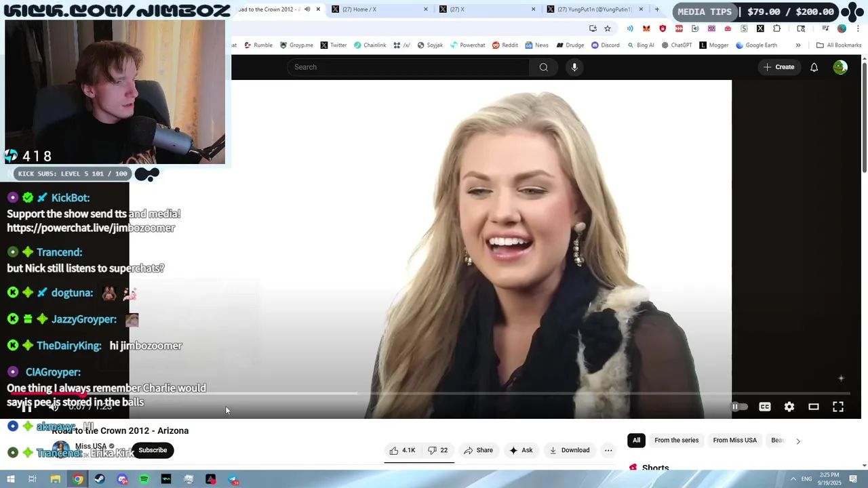The height and width of the screenshot is (488, 868).
Task: Open the All Bookmarks folder
Action: [x=839, y=45]
